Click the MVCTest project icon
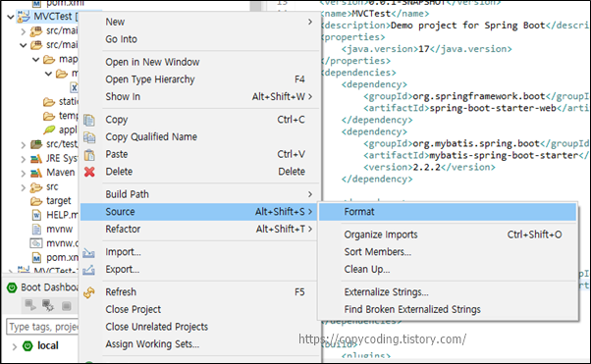591x364 pixels. [x=24, y=17]
